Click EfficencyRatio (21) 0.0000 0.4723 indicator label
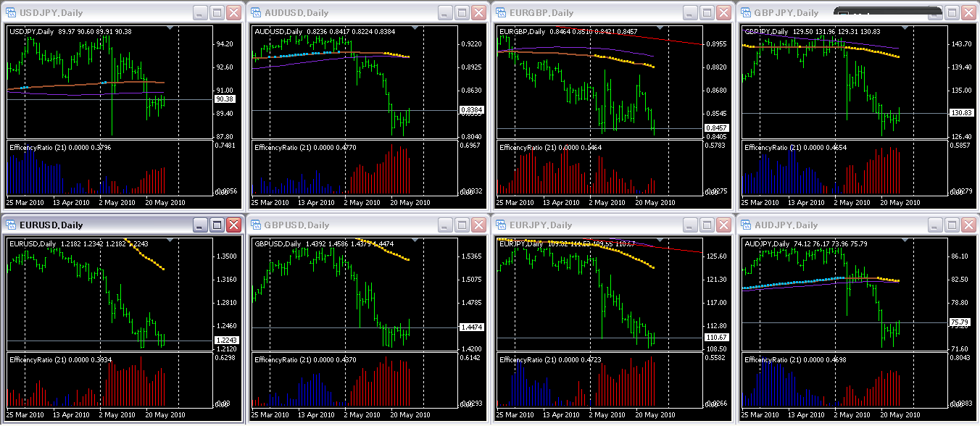Screen dimensions: 980x426 tap(551, 359)
